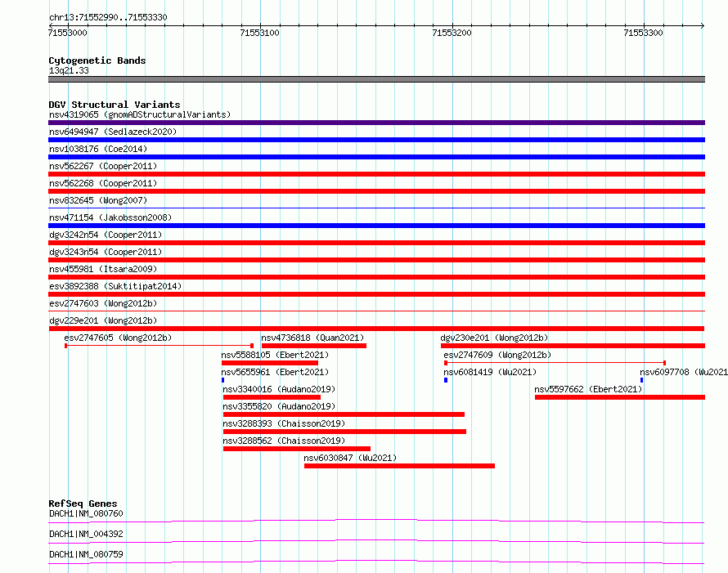728x573 pixels.
Task: Select nsv3340016 (Audano2019) label
Action: pos(279,389)
